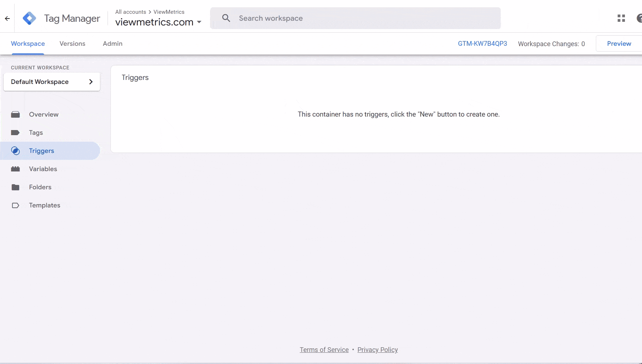Click the Workspace Changes: 0 indicator
Screen dimensions: 642x364
click(x=552, y=44)
